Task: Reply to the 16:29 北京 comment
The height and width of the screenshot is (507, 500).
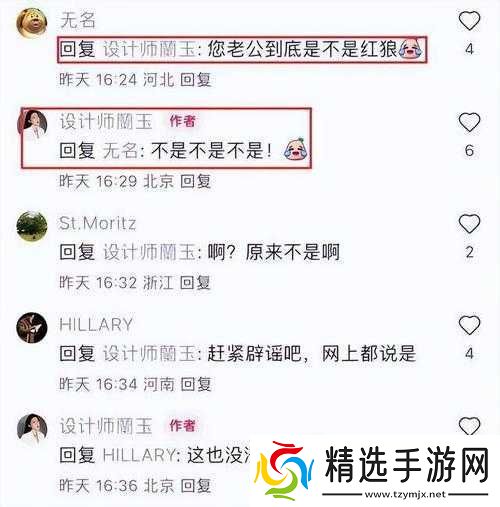Action: pos(195,181)
